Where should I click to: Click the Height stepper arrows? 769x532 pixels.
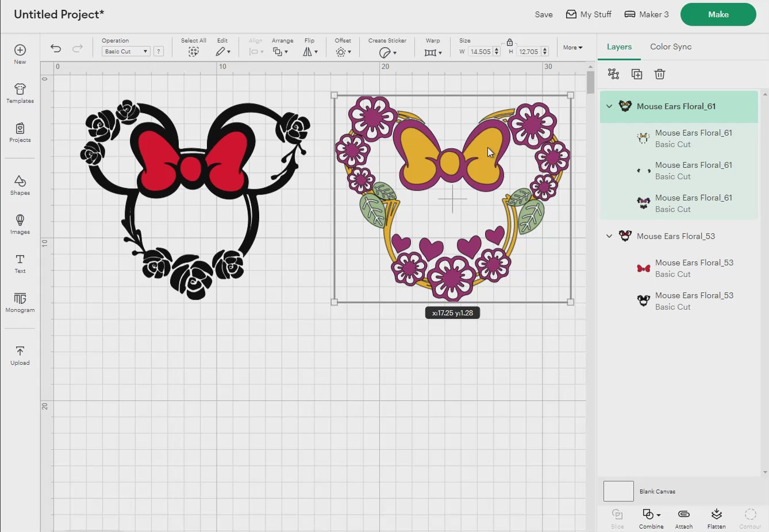point(545,52)
